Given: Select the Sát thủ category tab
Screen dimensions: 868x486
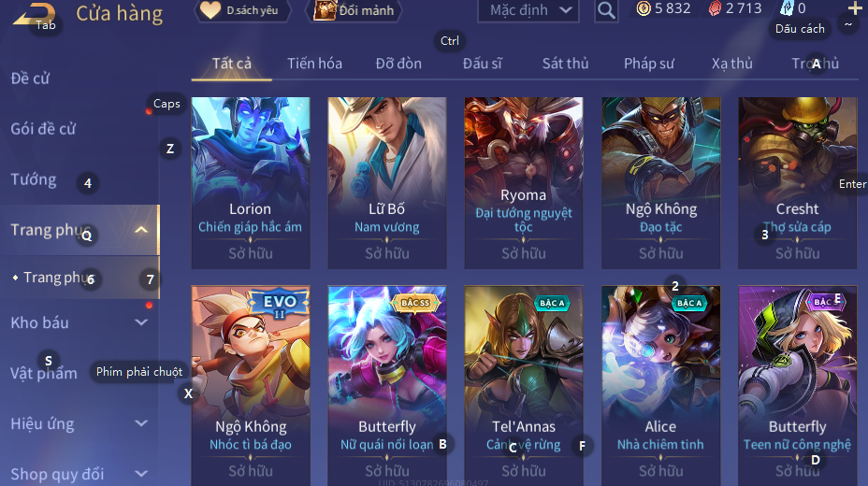Looking at the screenshot, I should [x=565, y=64].
